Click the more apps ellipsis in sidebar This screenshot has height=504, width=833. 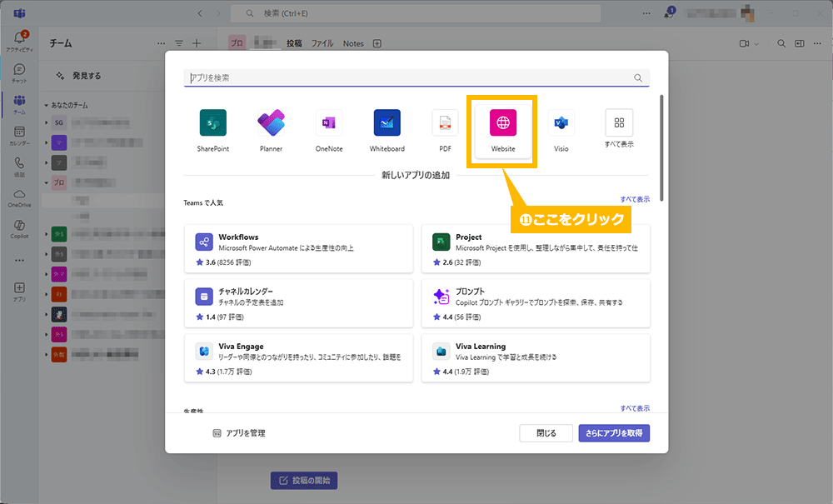(20, 260)
